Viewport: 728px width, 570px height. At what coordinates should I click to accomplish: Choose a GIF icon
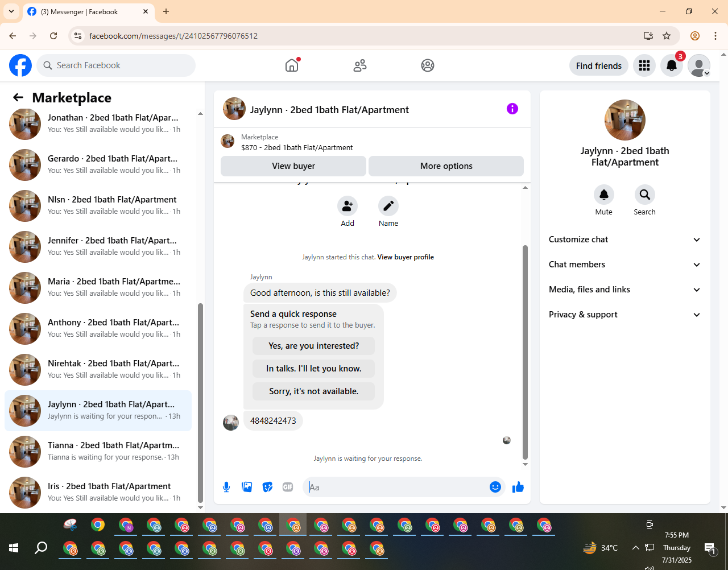click(x=288, y=487)
